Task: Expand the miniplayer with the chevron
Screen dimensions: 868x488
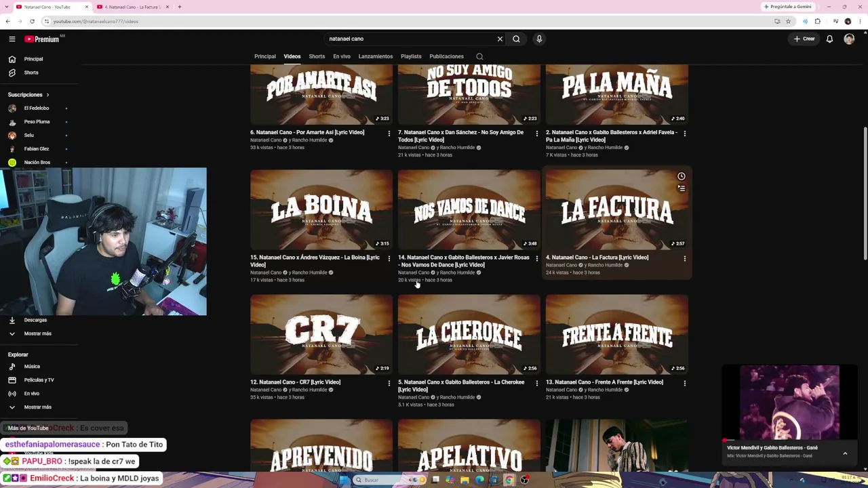Action: click(845, 453)
